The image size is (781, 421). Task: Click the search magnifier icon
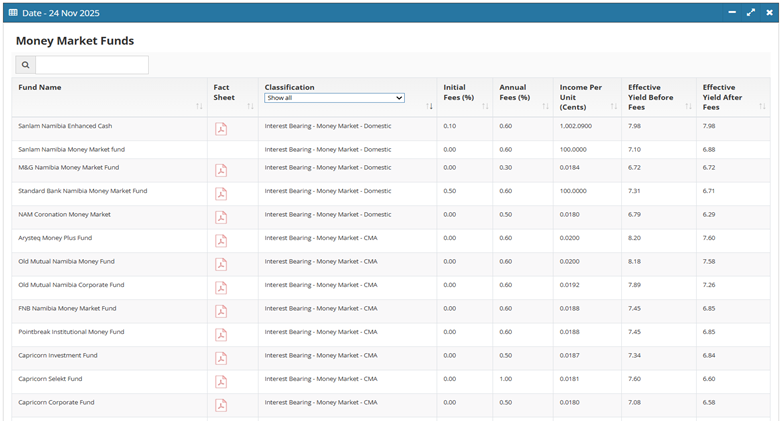click(x=25, y=65)
